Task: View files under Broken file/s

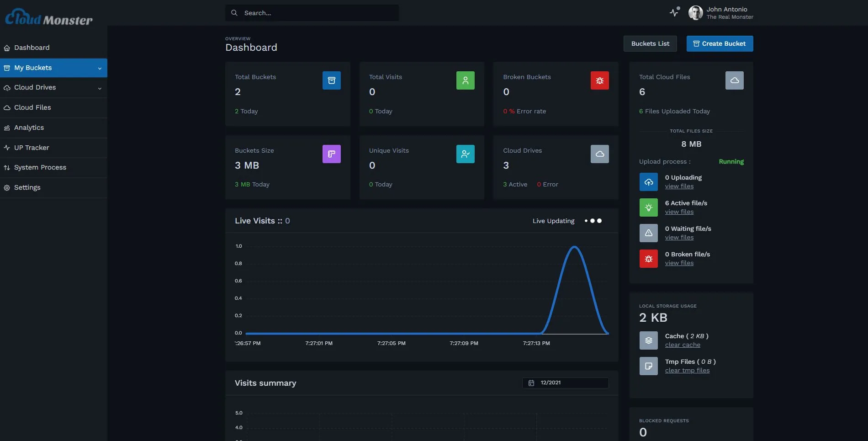Action: (679, 263)
